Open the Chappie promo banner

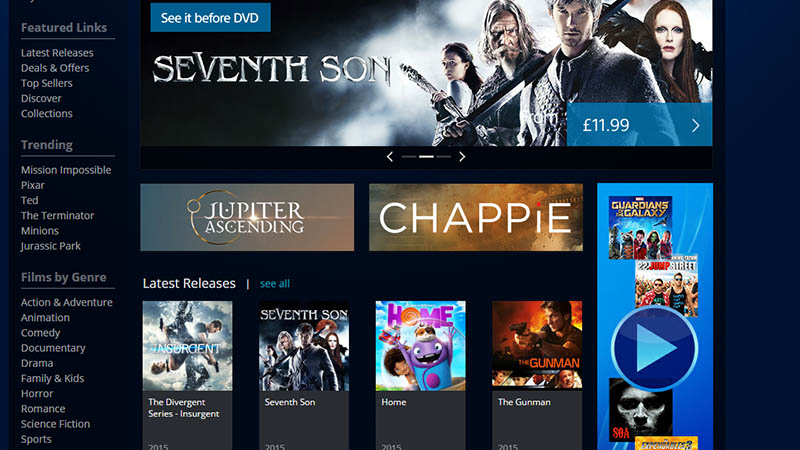click(476, 217)
